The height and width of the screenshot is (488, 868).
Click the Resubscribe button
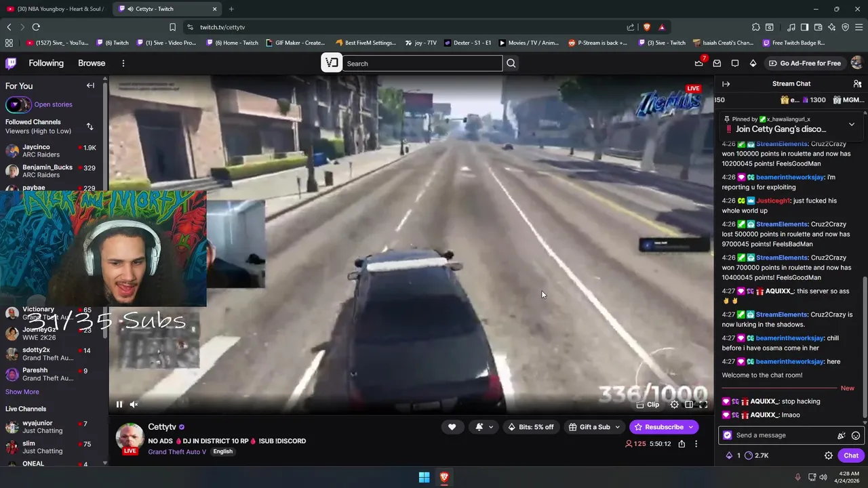point(663,427)
